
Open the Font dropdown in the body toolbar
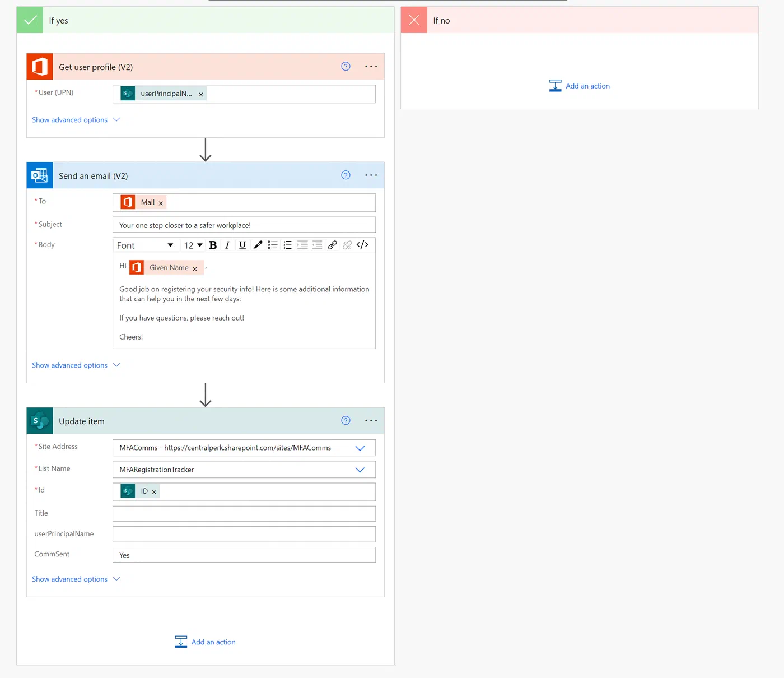[145, 245]
